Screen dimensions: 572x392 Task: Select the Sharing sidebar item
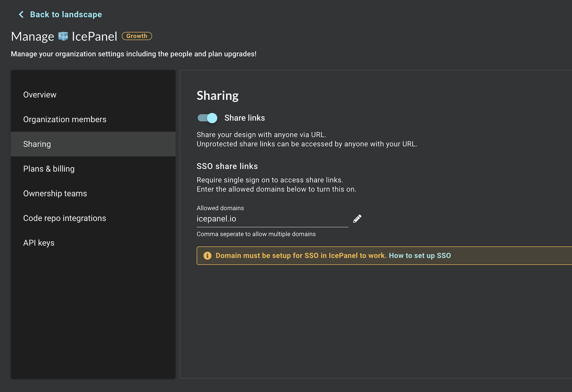point(37,144)
